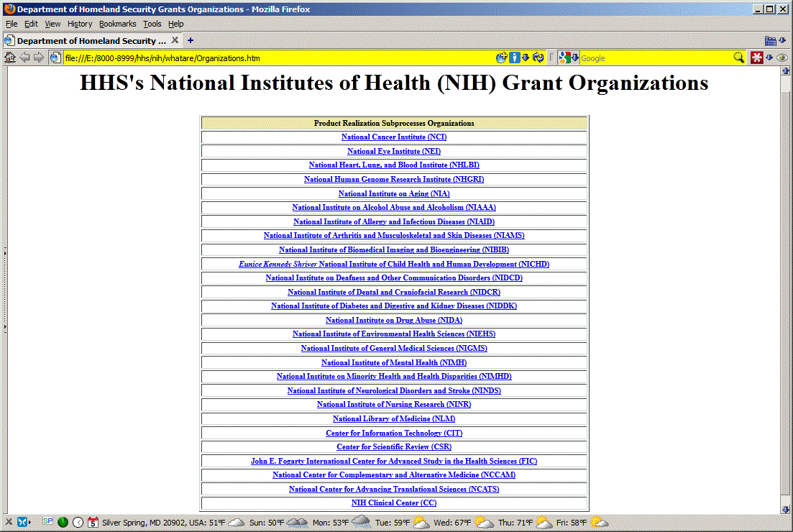Click Monday's rain cloud forecast icon
This screenshot has width=793, height=532.
[x=361, y=522]
